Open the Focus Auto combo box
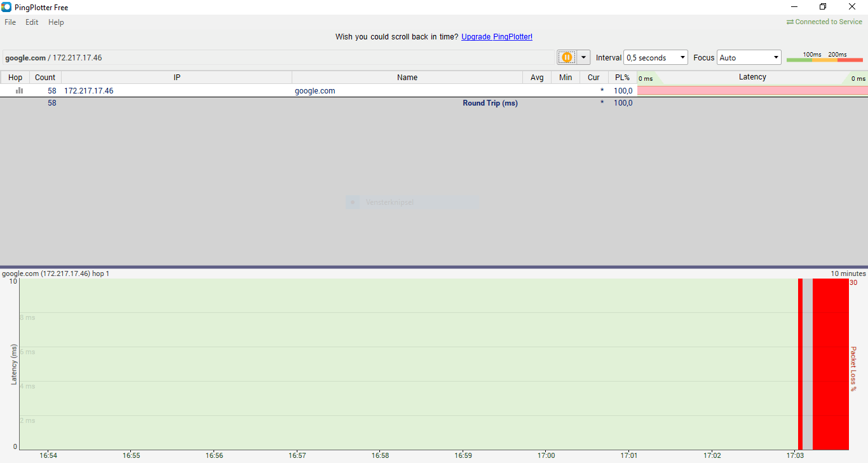 749,57
